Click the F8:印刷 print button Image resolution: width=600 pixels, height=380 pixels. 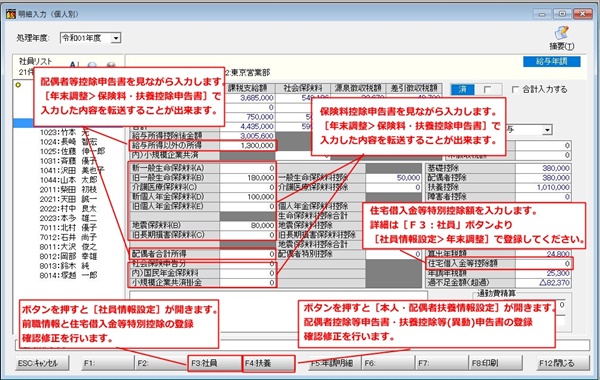coord(496,363)
